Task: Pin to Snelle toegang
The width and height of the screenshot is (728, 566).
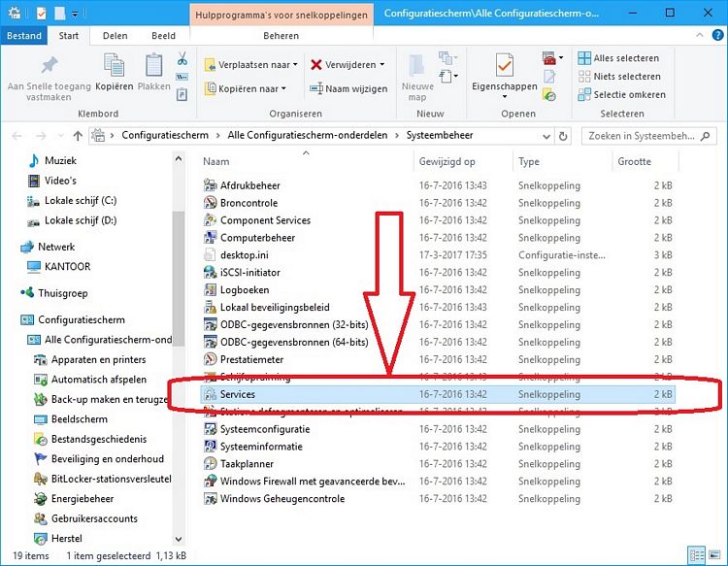Action: pyautogui.click(x=50, y=77)
